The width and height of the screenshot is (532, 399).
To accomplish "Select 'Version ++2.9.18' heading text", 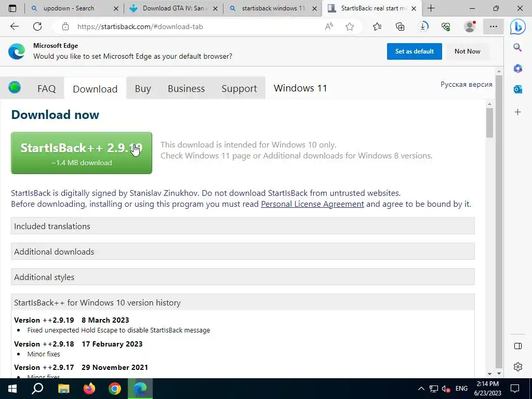I will click(44, 344).
